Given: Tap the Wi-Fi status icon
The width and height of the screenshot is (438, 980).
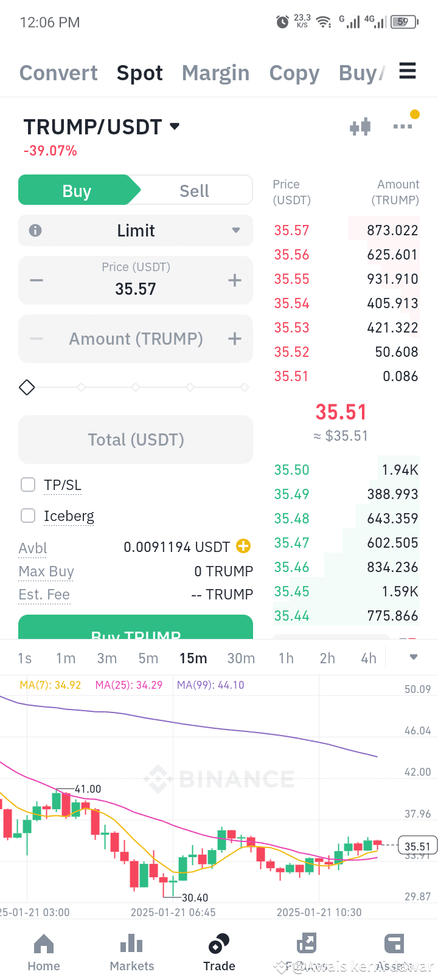Looking at the screenshot, I should 324,22.
